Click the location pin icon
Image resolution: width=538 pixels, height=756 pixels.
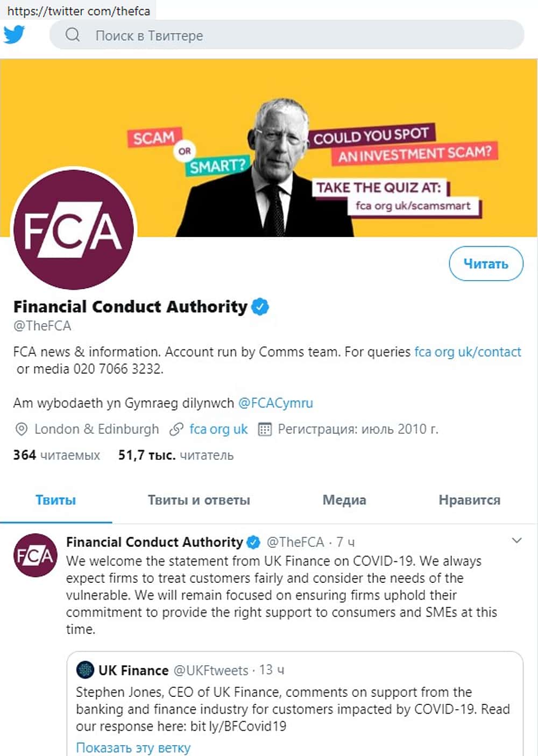[21, 429]
